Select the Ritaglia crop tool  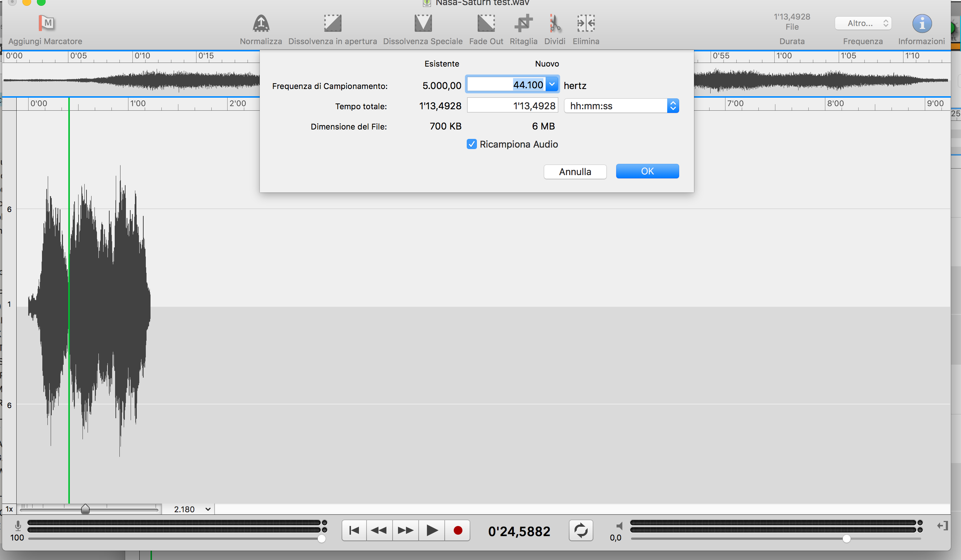pos(523,23)
